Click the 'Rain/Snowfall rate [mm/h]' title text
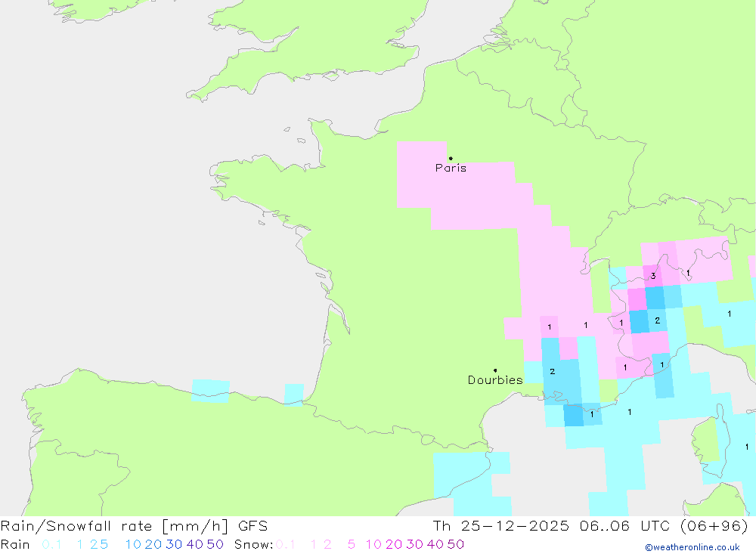 [x=114, y=525]
